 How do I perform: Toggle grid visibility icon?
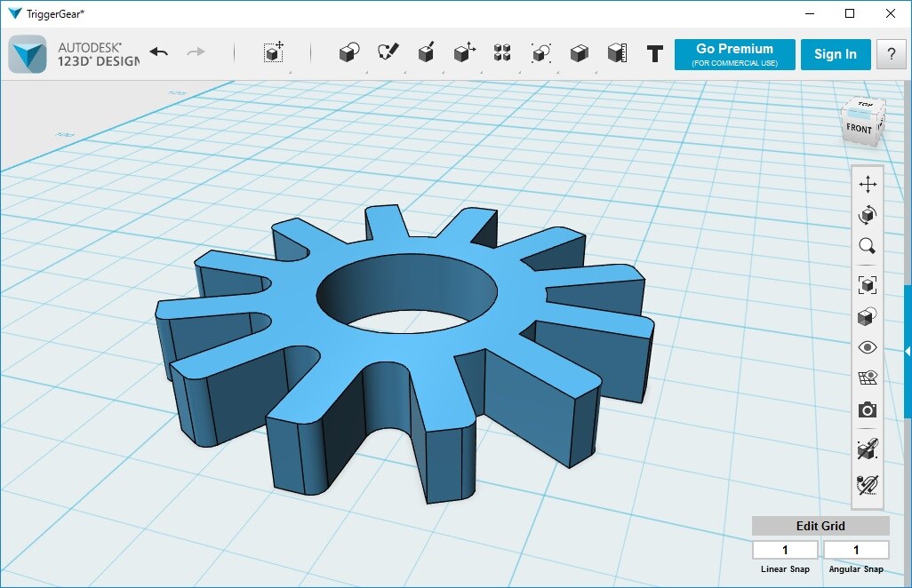(x=868, y=377)
